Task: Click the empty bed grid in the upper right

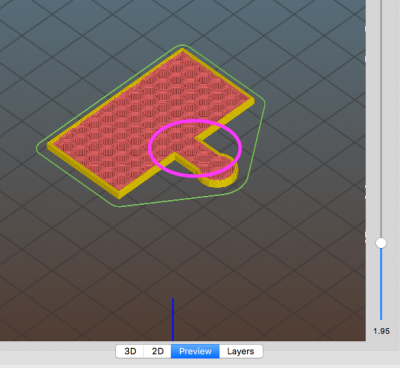Action: [x=317, y=40]
